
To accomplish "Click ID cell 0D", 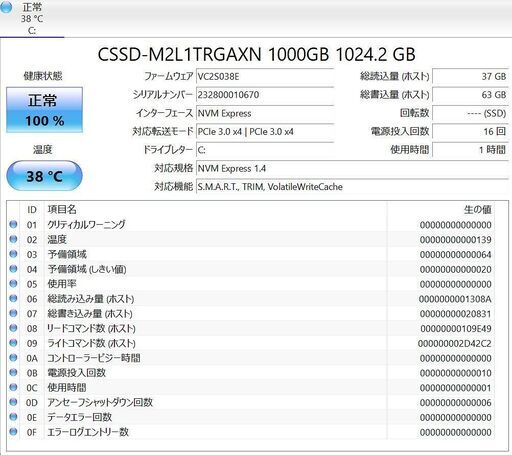I will click(x=32, y=403).
